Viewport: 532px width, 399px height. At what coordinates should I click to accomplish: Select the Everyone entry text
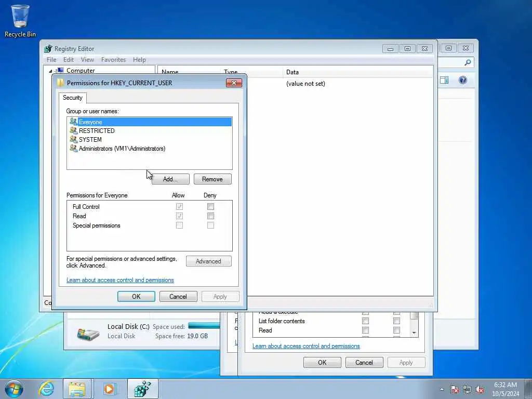tap(90, 122)
